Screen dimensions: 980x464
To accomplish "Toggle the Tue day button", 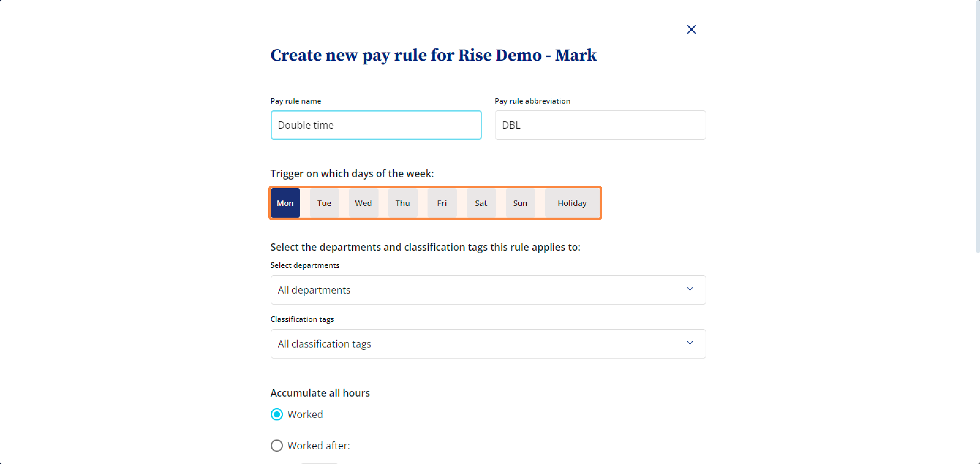I will pos(324,203).
